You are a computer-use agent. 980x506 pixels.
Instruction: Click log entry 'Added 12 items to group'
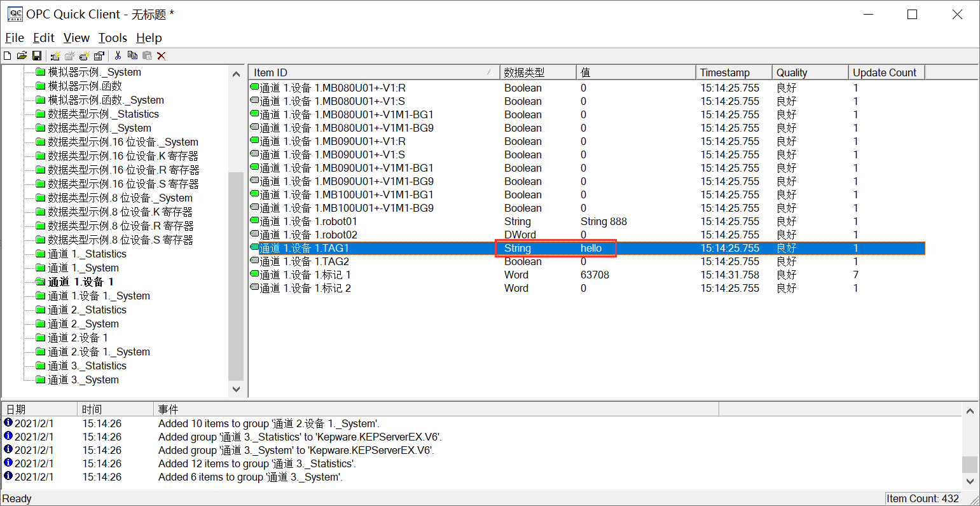tap(257, 463)
